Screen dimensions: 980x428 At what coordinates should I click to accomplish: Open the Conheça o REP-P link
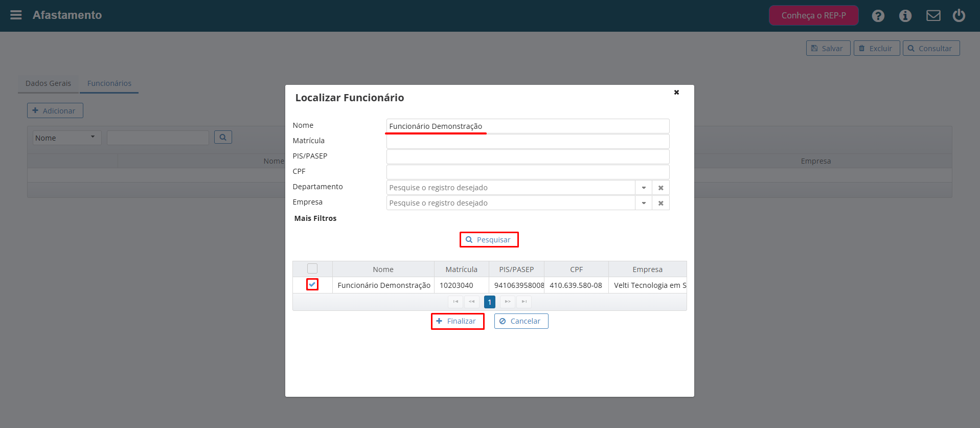(814, 15)
